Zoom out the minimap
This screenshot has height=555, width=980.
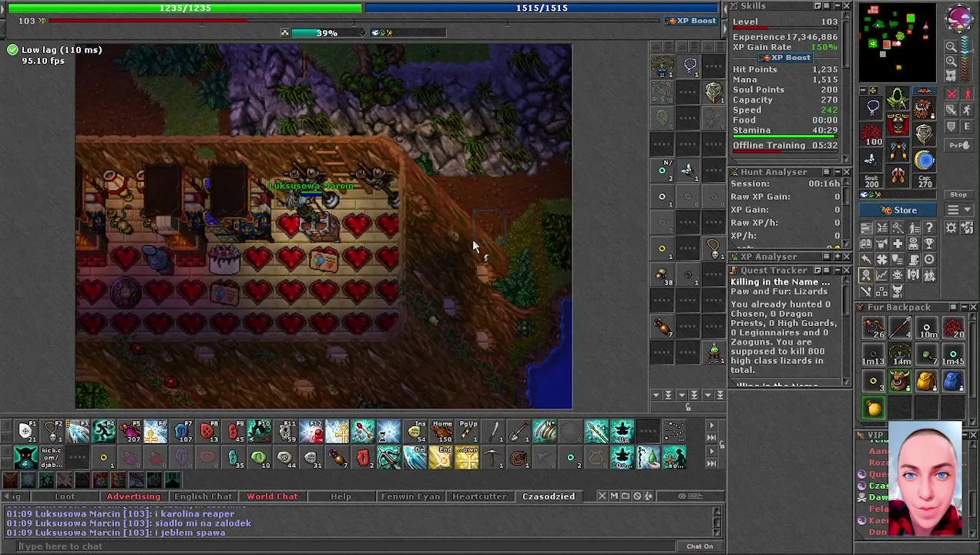coord(951,47)
